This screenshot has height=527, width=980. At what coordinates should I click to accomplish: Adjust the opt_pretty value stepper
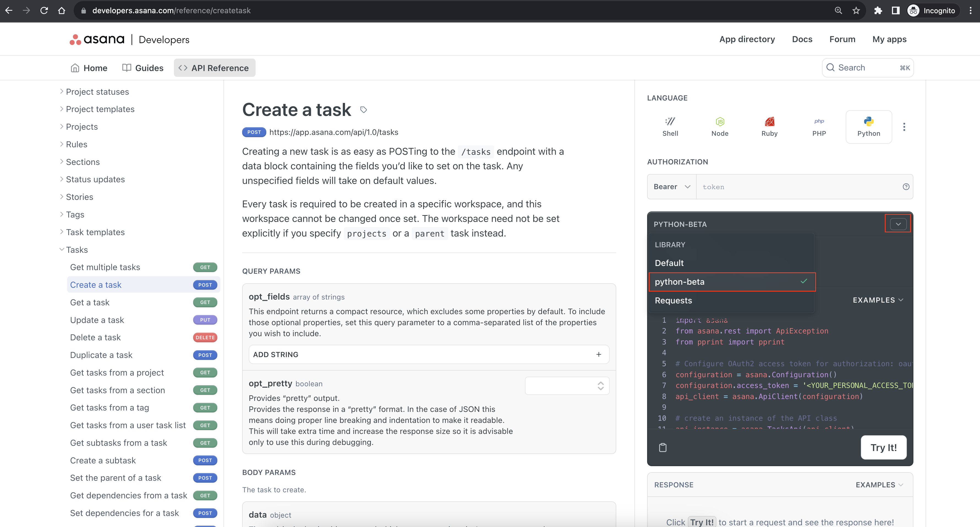click(x=600, y=385)
